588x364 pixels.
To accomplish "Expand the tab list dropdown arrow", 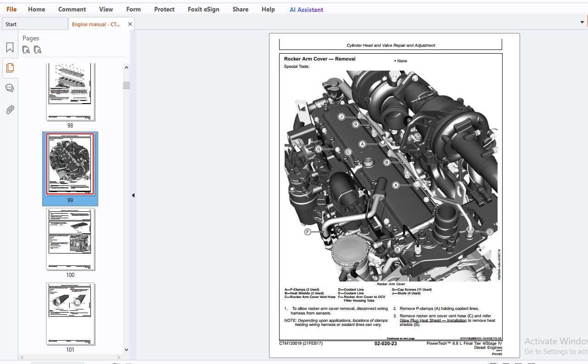I will point(582,22).
